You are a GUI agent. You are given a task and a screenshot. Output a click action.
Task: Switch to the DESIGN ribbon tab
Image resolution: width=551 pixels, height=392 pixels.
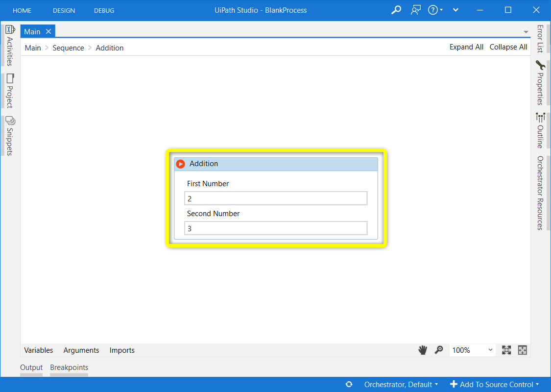pos(64,10)
